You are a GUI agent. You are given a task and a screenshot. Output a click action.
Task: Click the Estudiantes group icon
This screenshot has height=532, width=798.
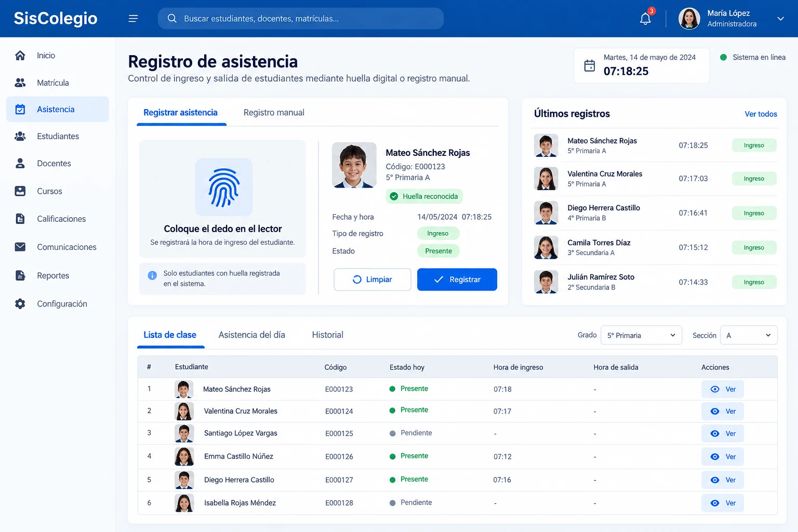coord(20,136)
